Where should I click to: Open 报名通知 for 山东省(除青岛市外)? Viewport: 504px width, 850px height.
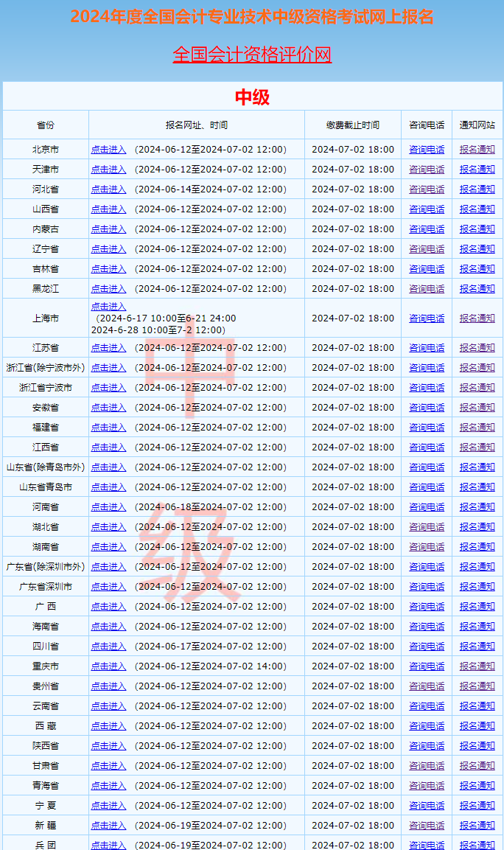[x=477, y=467]
